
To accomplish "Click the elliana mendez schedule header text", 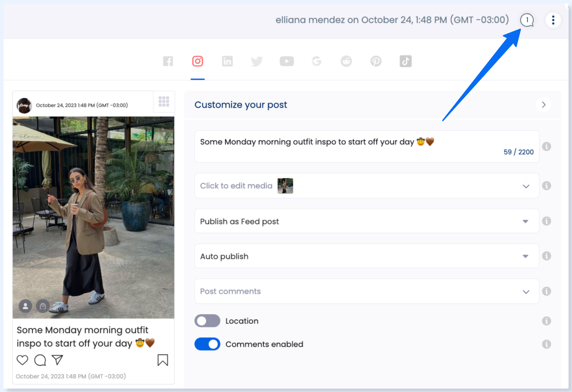I will pos(392,20).
